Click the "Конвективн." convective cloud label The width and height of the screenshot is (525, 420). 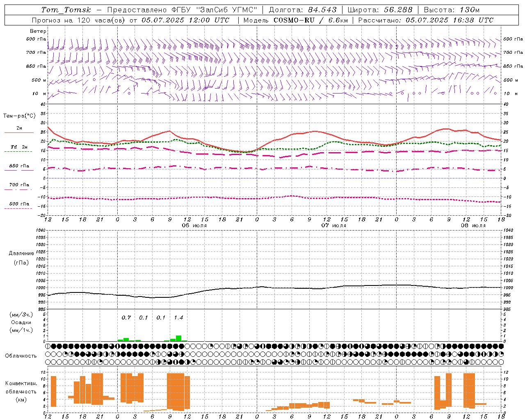click(x=21, y=383)
